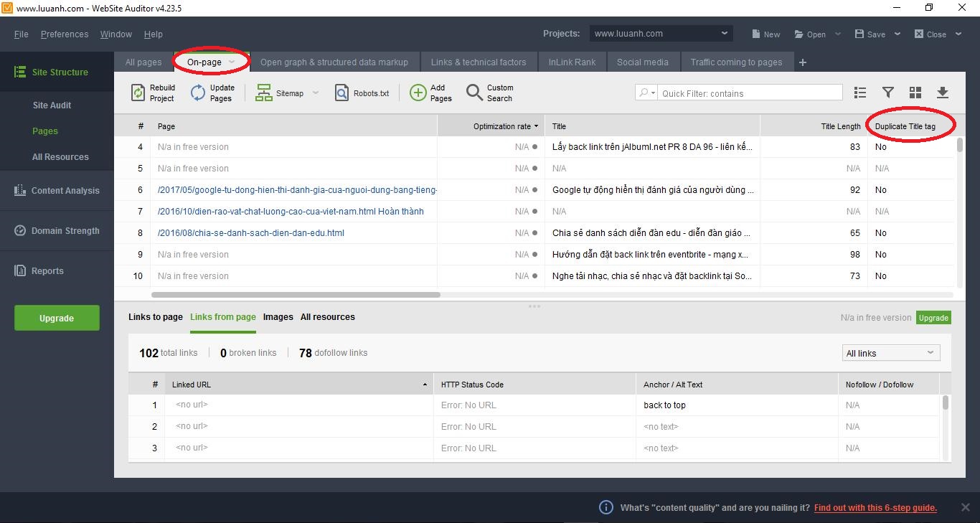The width and height of the screenshot is (980, 523).
Task: Select the 'back to top' anchor cell
Action: (737, 405)
